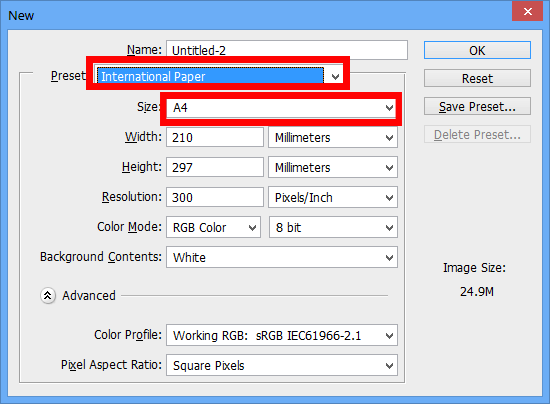Open the 8 bit depth dropdown
This screenshot has width=550, height=404.
point(333,227)
